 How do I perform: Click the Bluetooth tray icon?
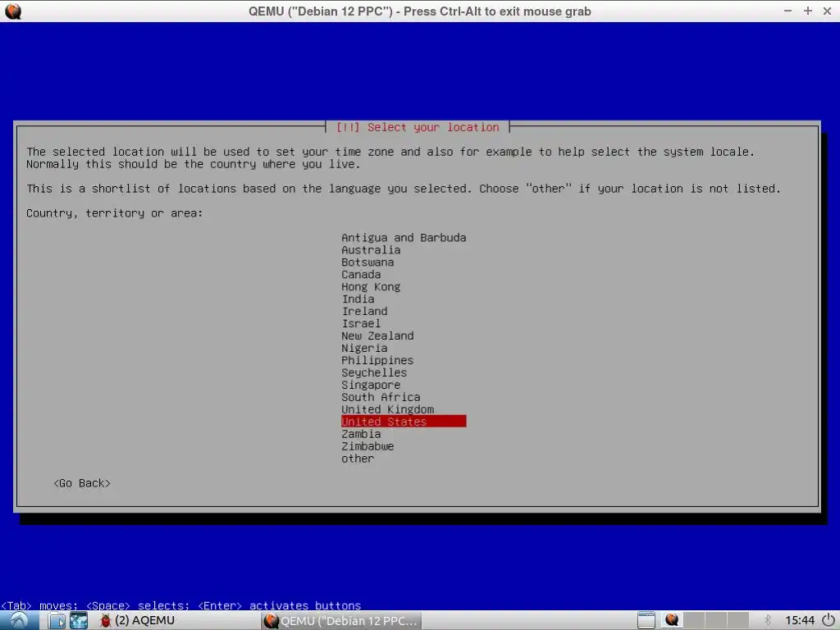[768, 620]
